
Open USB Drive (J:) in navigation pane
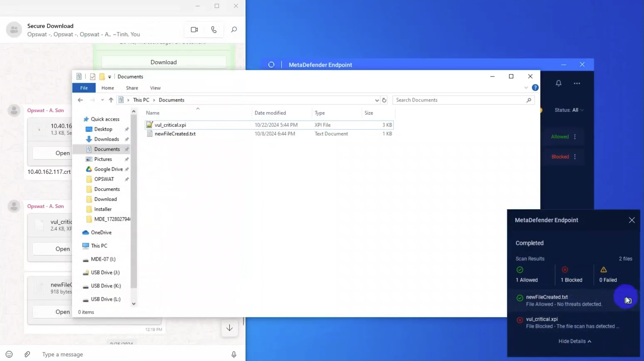pos(105,272)
